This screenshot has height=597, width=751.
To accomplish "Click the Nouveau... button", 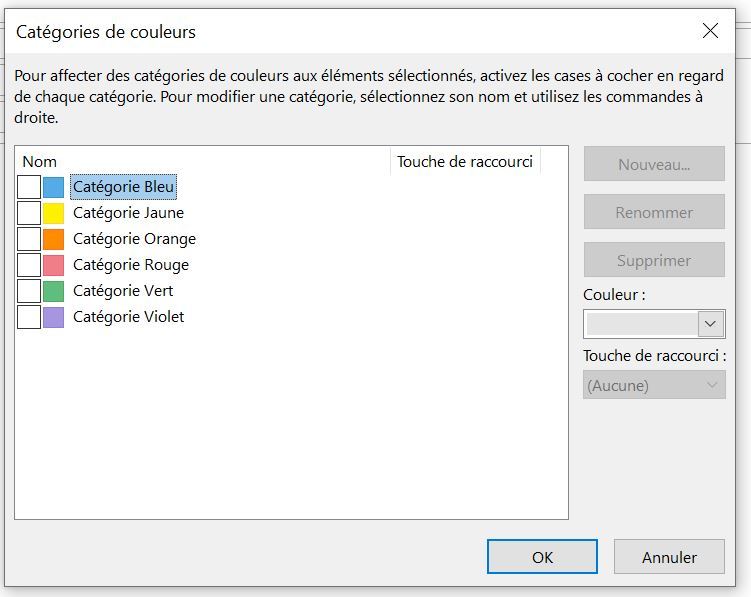I will coord(654,165).
